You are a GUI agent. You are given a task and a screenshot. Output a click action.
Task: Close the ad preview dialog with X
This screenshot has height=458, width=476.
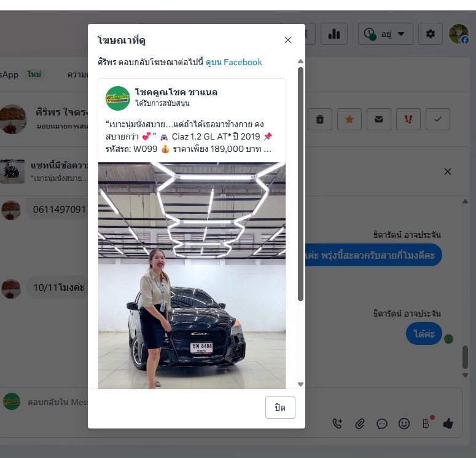[x=288, y=40]
